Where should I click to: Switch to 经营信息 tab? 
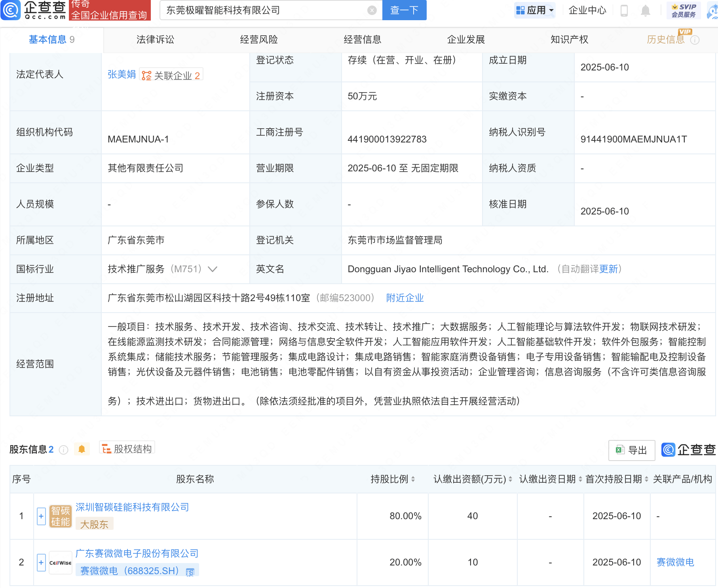coord(363,40)
